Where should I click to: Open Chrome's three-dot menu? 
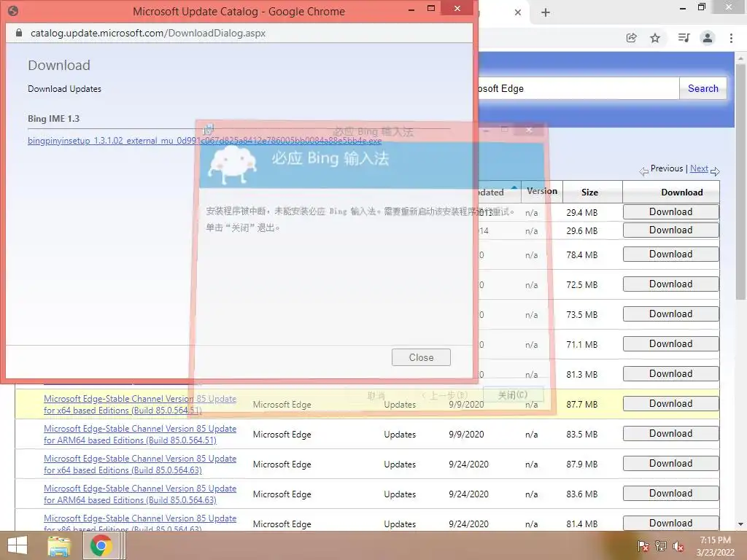[731, 38]
